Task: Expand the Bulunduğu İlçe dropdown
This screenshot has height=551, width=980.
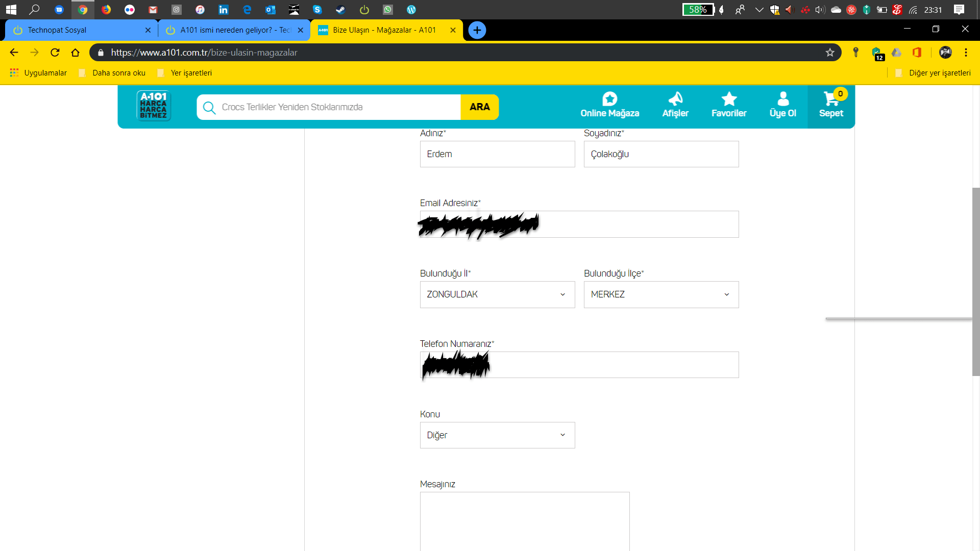Action: pyautogui.click(x=661, y=294)
